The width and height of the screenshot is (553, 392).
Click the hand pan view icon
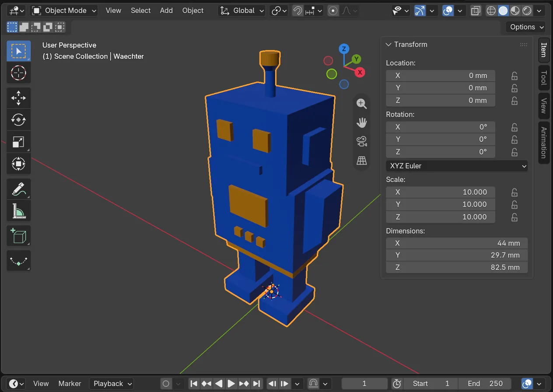[x=361, y=122]
